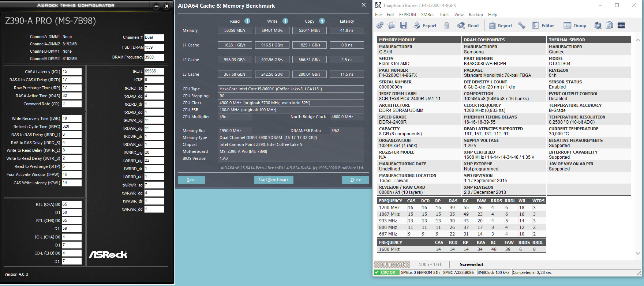
Task: Click the memory module chip toolbar icon
Action: (621, 25)
